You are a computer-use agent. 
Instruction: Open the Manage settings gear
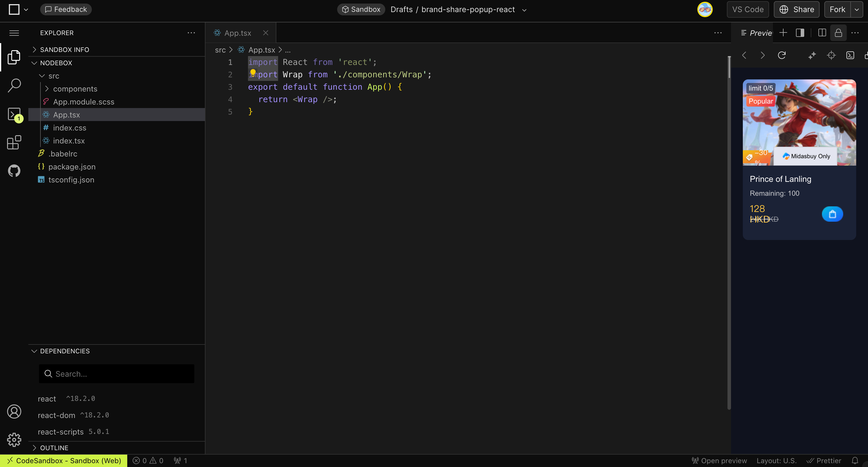[14, 440]
